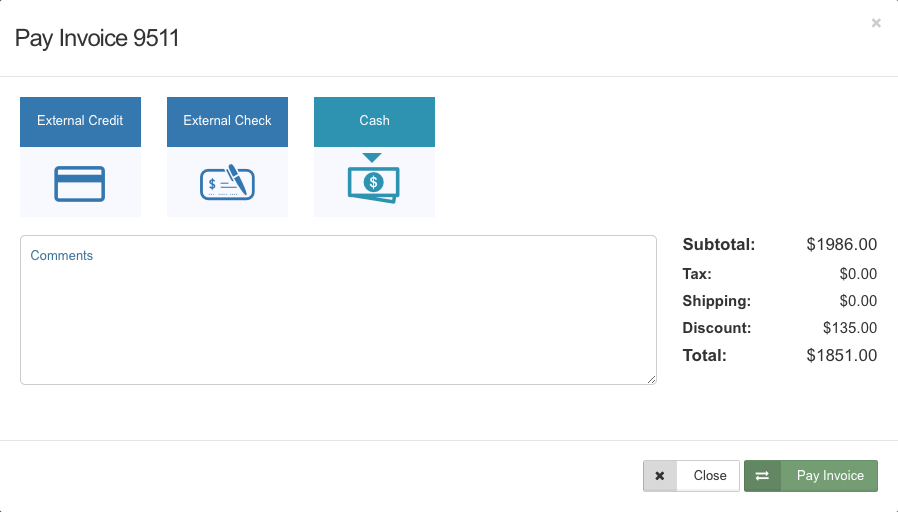Click the Discount label
Screen dimensions: 898x512
[x=716, y=328]
